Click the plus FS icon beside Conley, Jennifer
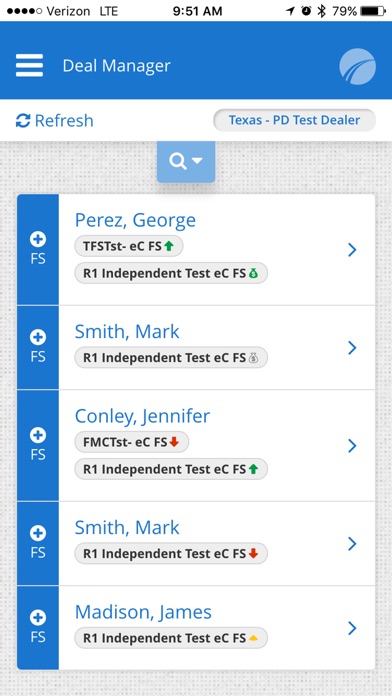Viewport: 392px width, 696px height. pyautogui.click(x=38, y=445)
